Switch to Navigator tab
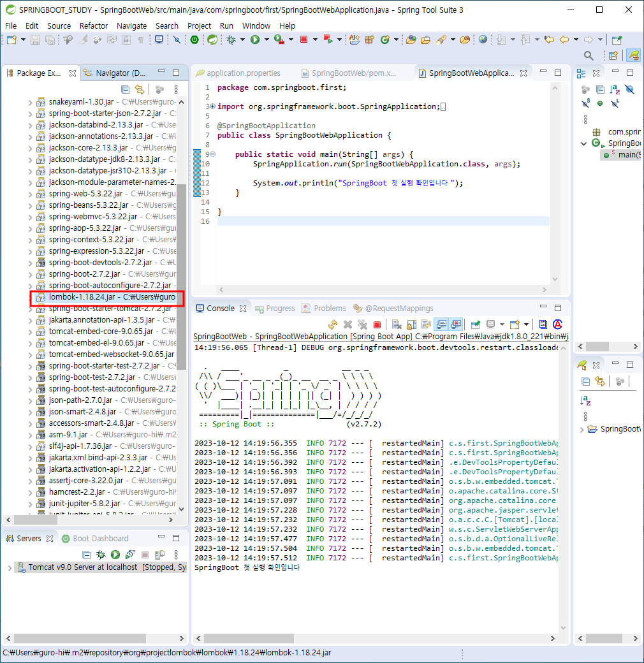The image size is (644, 663). pyautogui.click(x=116, y=73)
